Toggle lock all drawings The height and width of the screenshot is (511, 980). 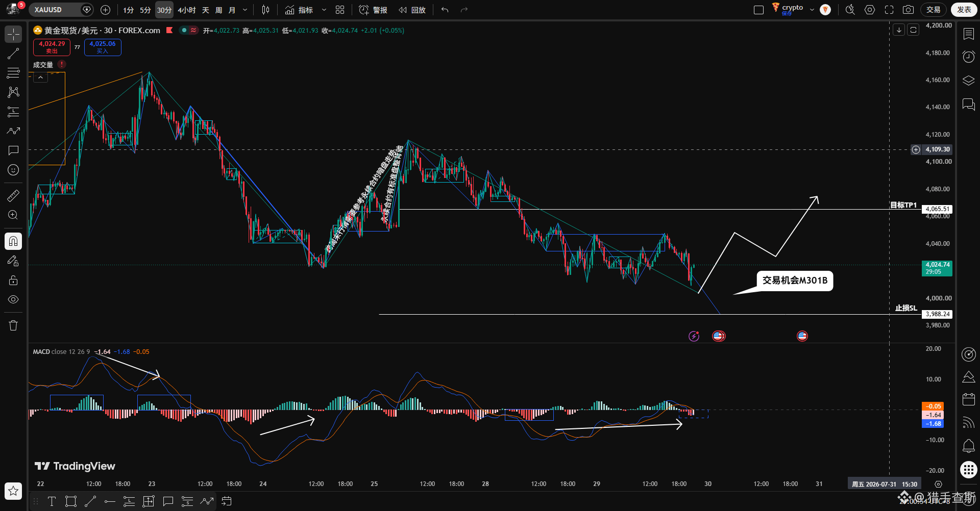click(x=13, y=280)
